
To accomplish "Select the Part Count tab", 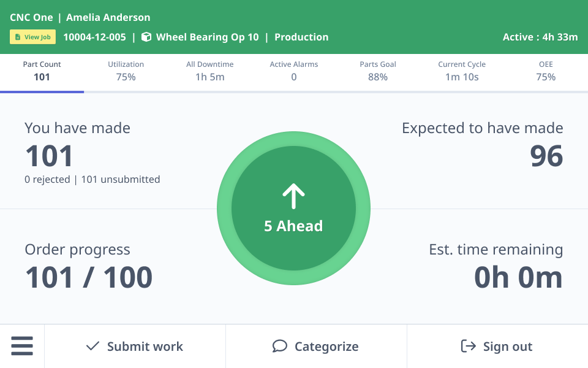I will (x=42, y=71).
